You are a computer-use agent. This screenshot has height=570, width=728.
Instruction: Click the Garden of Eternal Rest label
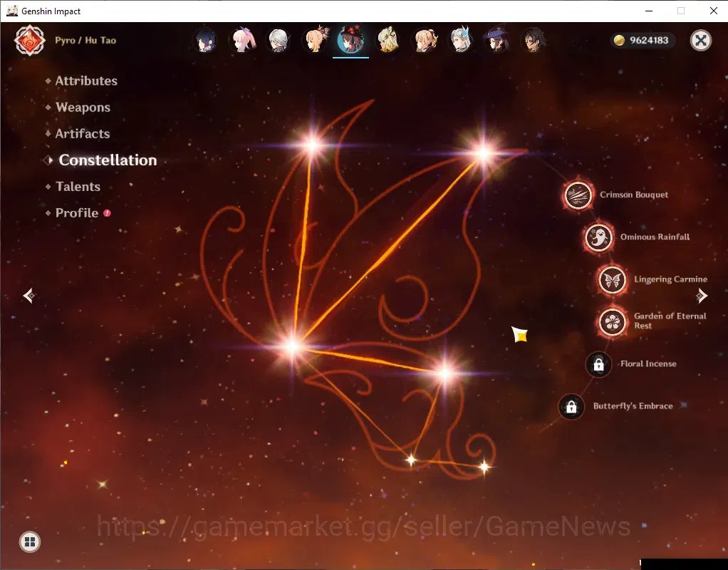pos(670,321)
